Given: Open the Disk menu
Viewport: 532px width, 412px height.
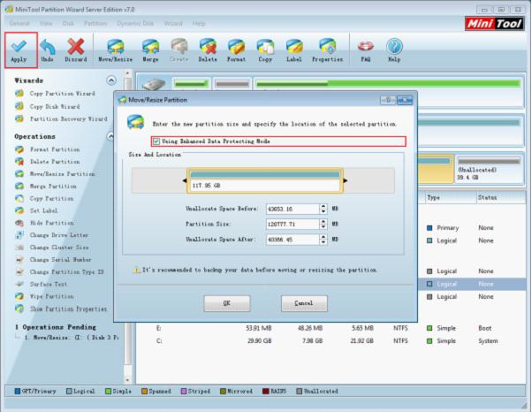Looking at the screenshot, I should tap(68, 23).
